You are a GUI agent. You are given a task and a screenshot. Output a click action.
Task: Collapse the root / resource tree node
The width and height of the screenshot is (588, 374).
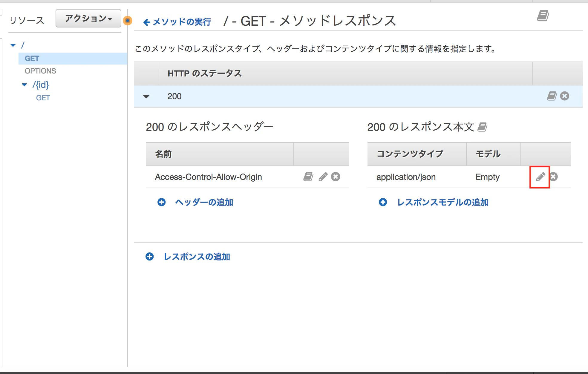(13, 45)
